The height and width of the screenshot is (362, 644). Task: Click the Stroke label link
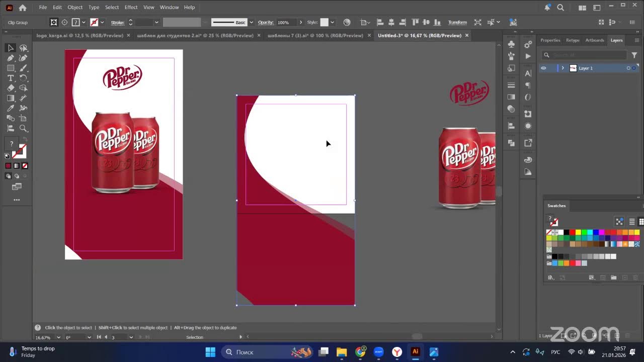pyautogui.click(x=117, y=23)
